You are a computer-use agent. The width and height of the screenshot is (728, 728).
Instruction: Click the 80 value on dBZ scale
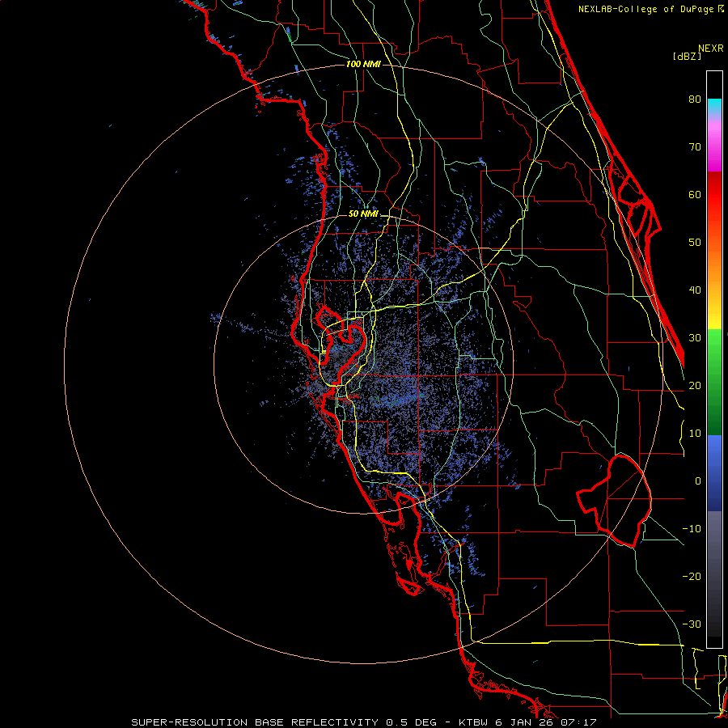(695, 99)
